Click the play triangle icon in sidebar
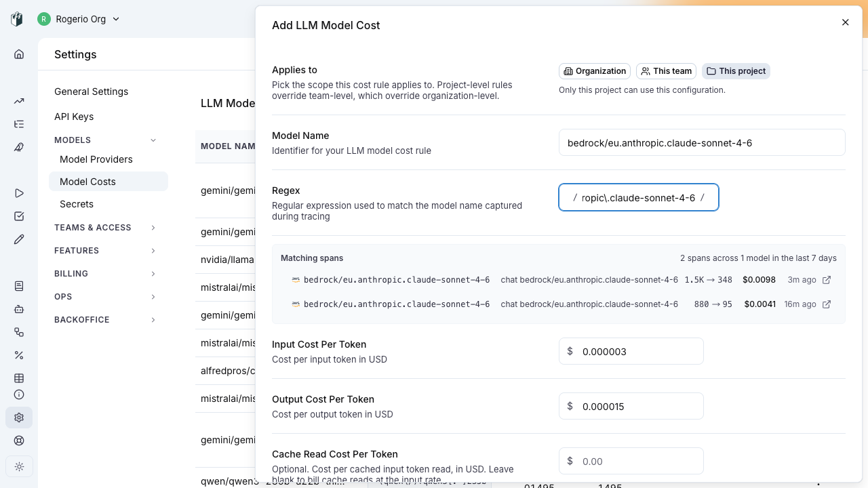Viewport: 868px width, 488px height. click(19, 193)
